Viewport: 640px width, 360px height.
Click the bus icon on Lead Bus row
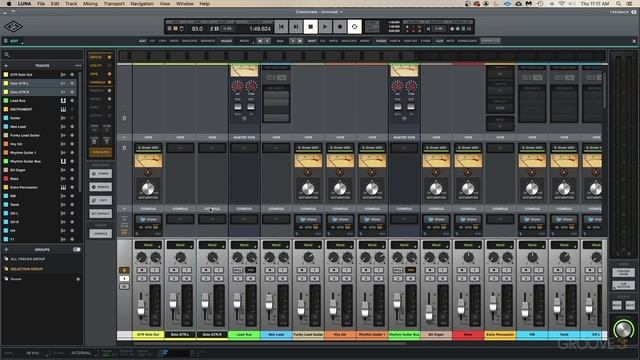tap(63, 100)
